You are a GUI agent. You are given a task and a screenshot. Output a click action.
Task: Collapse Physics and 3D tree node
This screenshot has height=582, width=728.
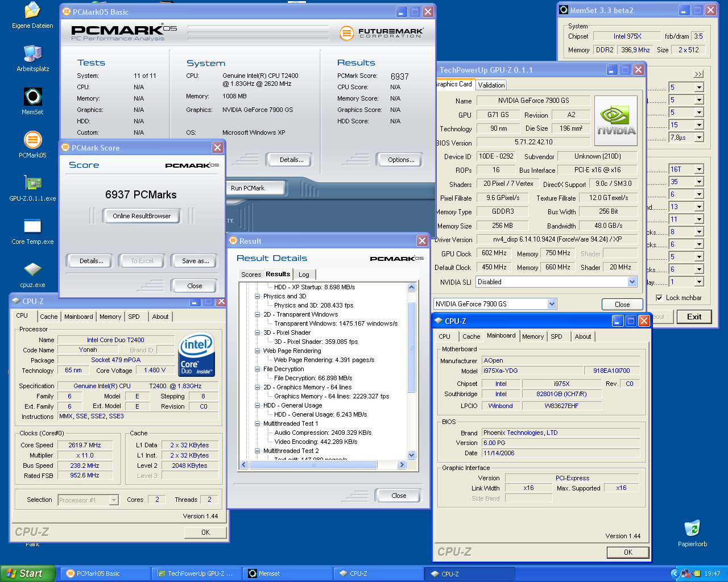257,296
